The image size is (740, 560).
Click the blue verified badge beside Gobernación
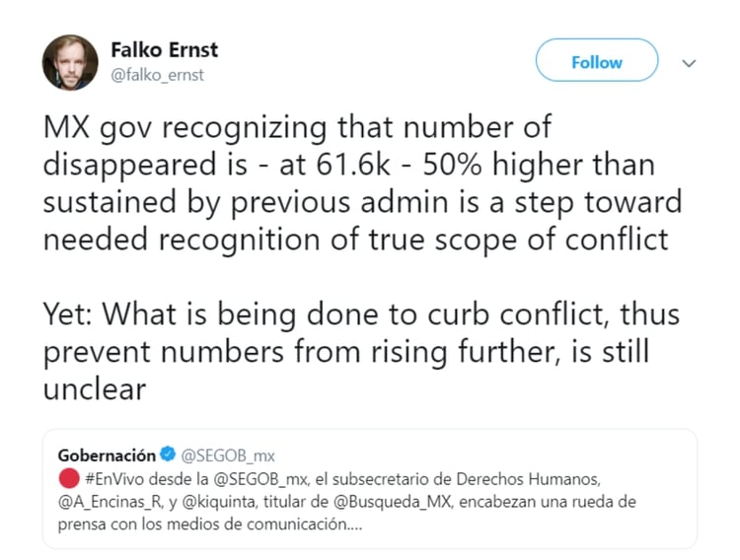coord(168,455)
